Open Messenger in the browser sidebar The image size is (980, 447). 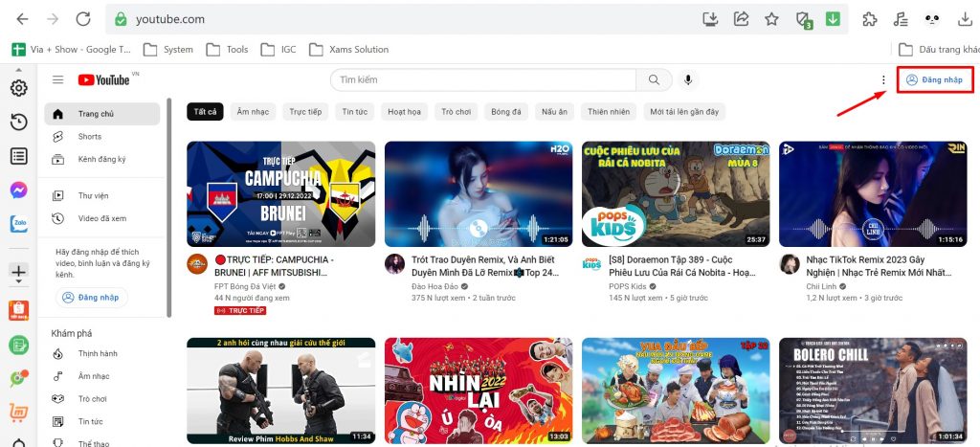[x=19, y=190]
